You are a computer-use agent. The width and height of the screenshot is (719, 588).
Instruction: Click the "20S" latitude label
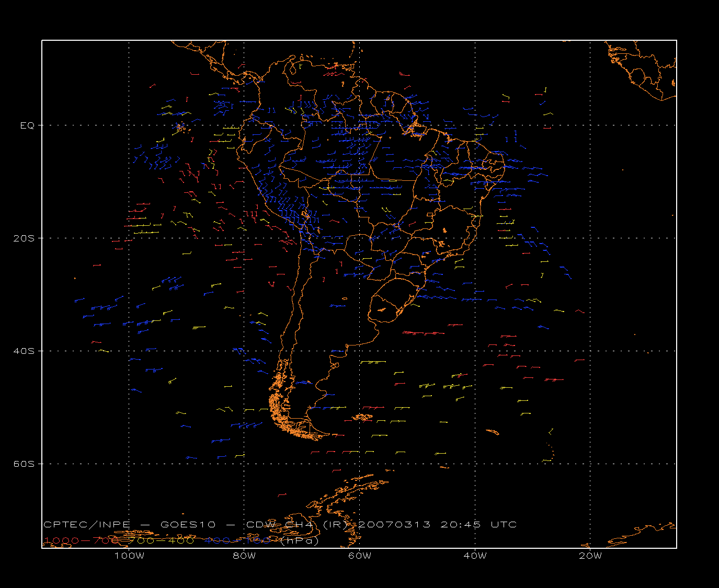(x=24, y=238)
